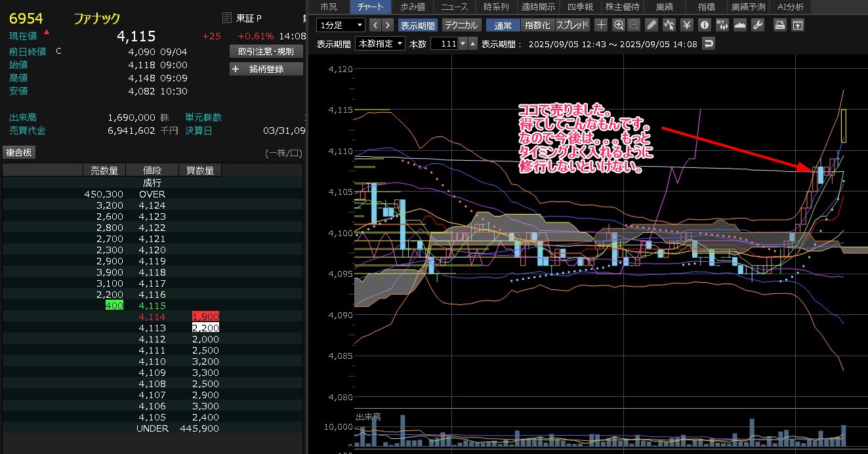Open the 株主優待 tab
The width and height of the screenshot is (868, 454).
(x=623, y=7)
